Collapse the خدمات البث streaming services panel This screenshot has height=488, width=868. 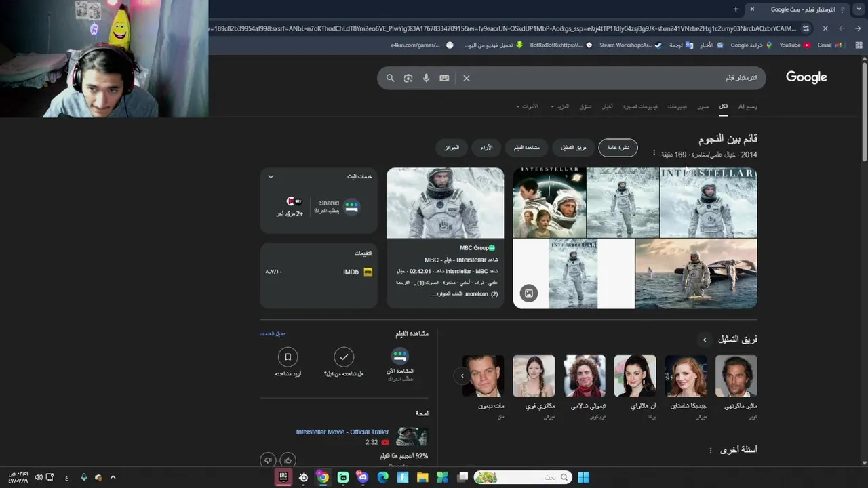click(x=271, y=177)
